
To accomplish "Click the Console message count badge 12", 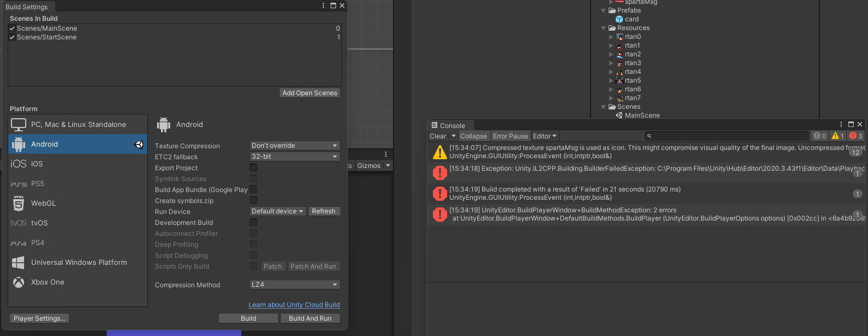I will point(856,153).
